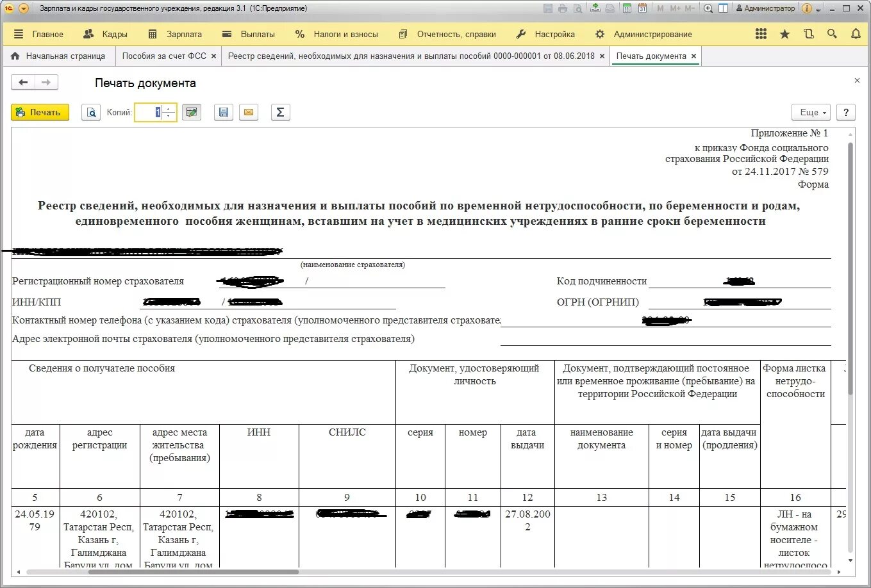Image resolution: width=871 pixels, height=588 pixels.
Task: Go forward with the right arrow button
Action: [46, 82]
